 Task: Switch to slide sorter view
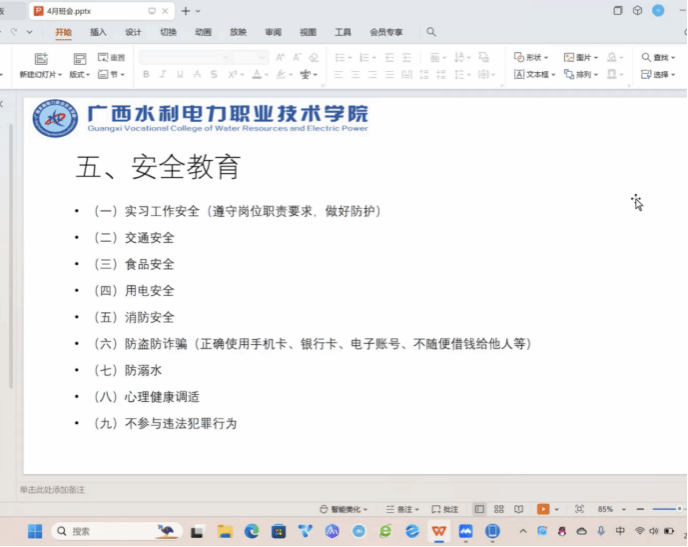click(x=499, y=509)
